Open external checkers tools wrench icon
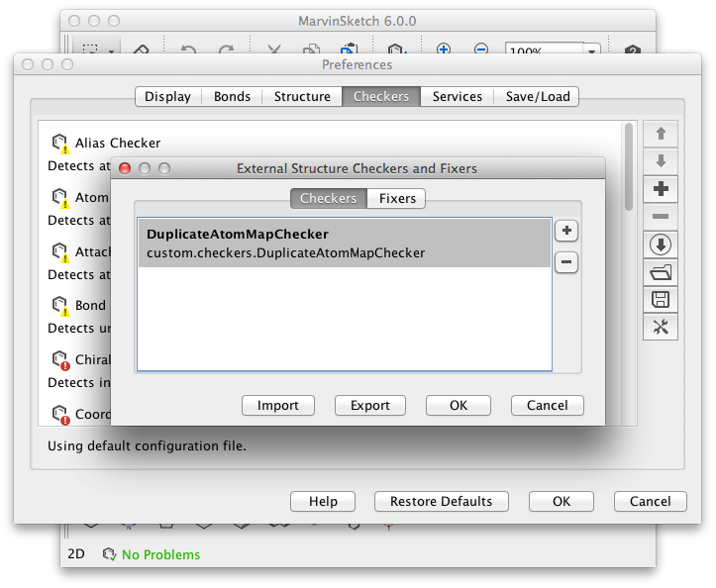 tap(661, 327)
